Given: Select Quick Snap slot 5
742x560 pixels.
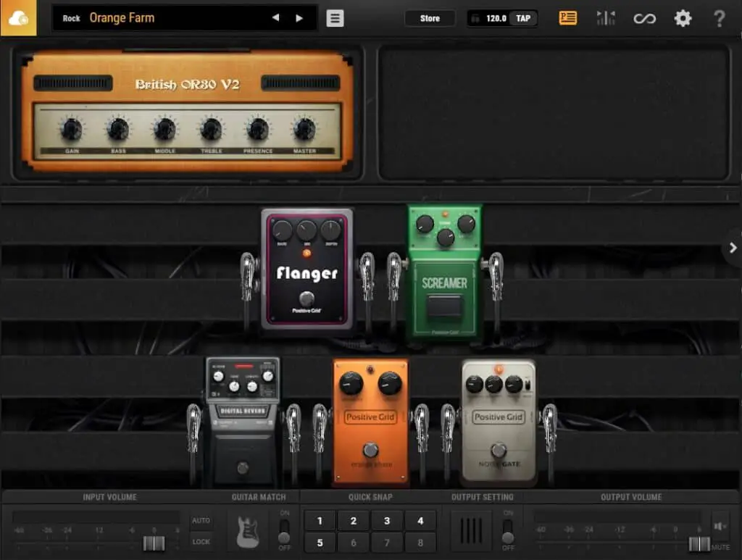Looking at the screenshot, I should pos(320,543).
